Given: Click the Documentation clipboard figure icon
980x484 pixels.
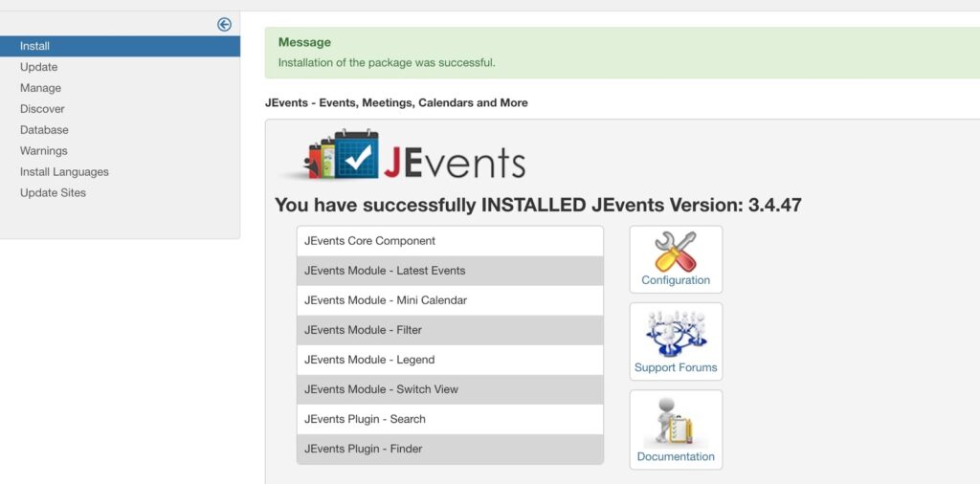Looking at the screenshot, I should pos(676,422).
